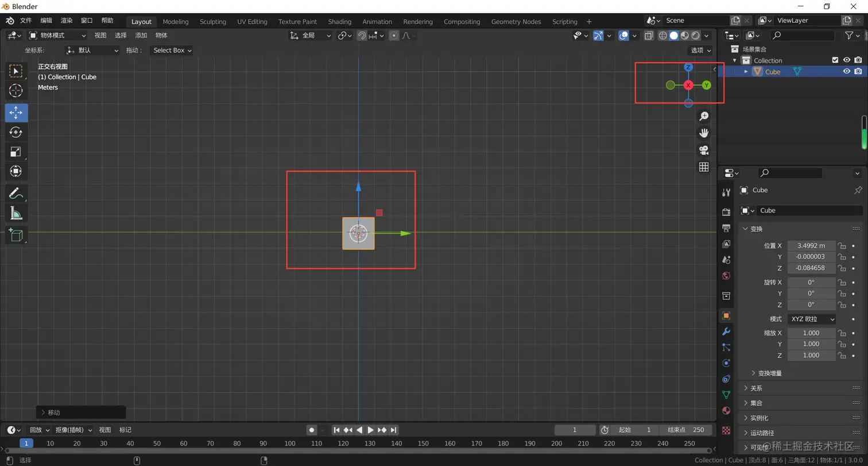This screenshot has width=868, height=466.
Task: Open Modifier properties wrench tab
Action: point(726,332)
